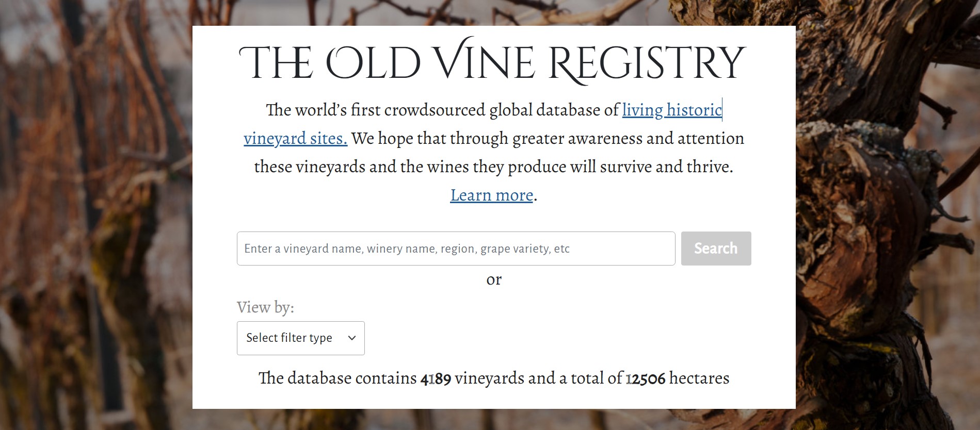Click the word "hectares" in the statistics line
Screen dimensions: 980x430
pos(699,378)
